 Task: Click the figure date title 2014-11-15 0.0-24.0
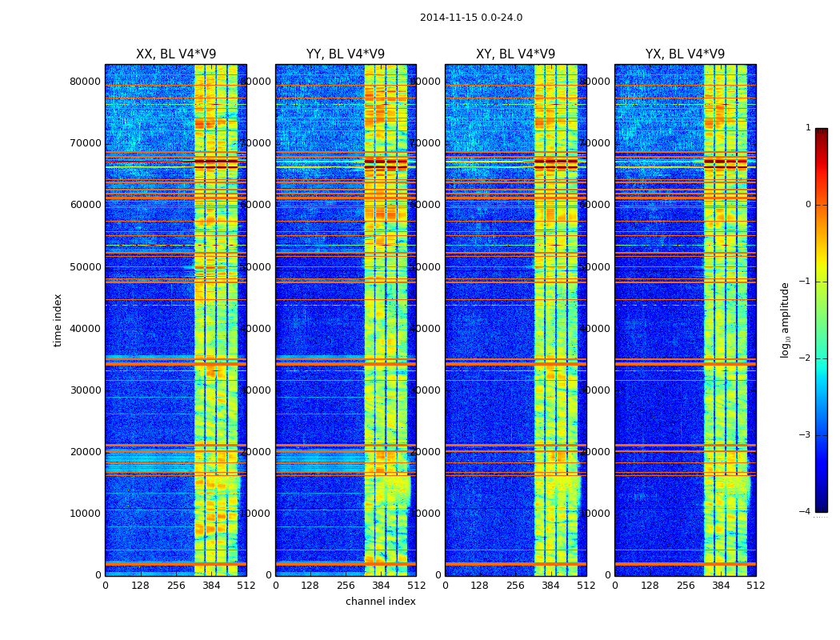(471, 18)
